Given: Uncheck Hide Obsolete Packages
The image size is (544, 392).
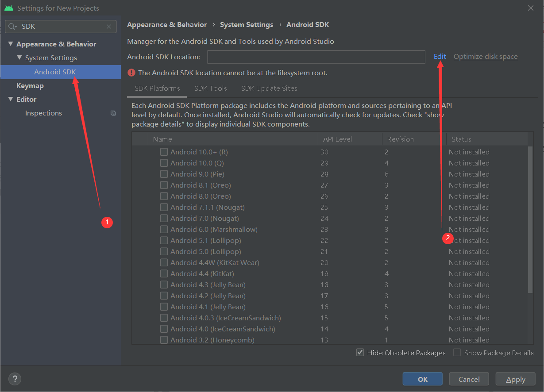Looking at the screenshot, I should 360,353.
